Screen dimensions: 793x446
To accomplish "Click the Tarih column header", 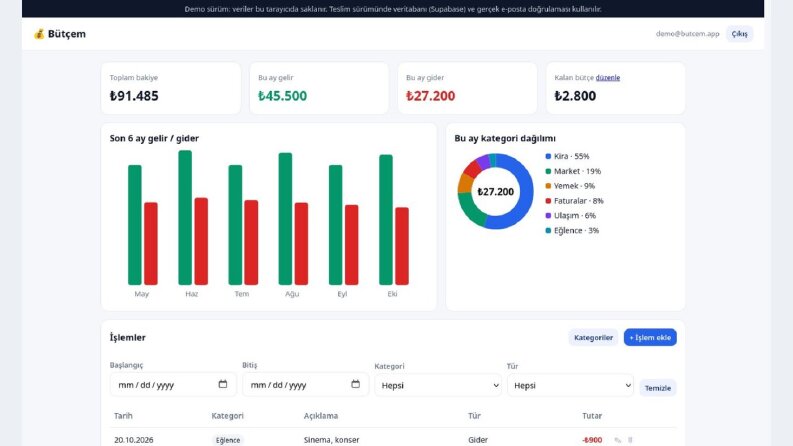I will [x=123, y=416].
